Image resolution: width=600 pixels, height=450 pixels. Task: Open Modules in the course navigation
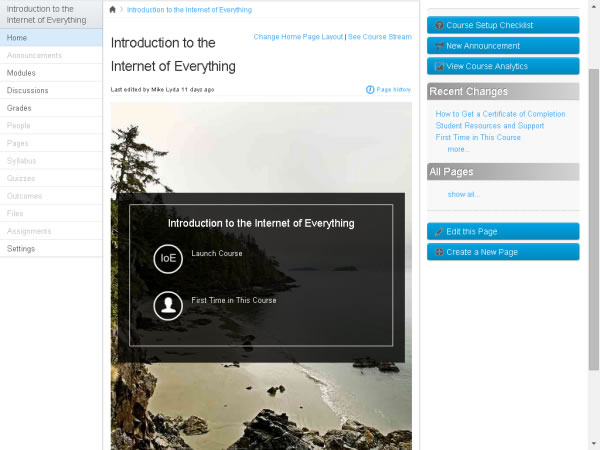21,73
